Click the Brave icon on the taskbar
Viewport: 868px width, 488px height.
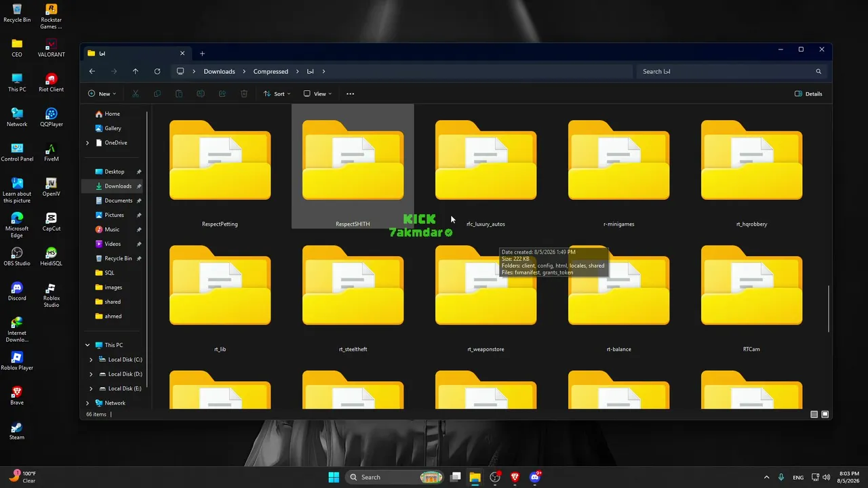point(515,477)
